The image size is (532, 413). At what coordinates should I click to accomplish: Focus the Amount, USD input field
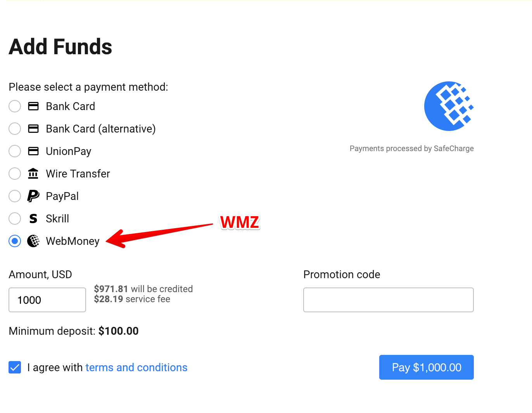tap(47, 300)
